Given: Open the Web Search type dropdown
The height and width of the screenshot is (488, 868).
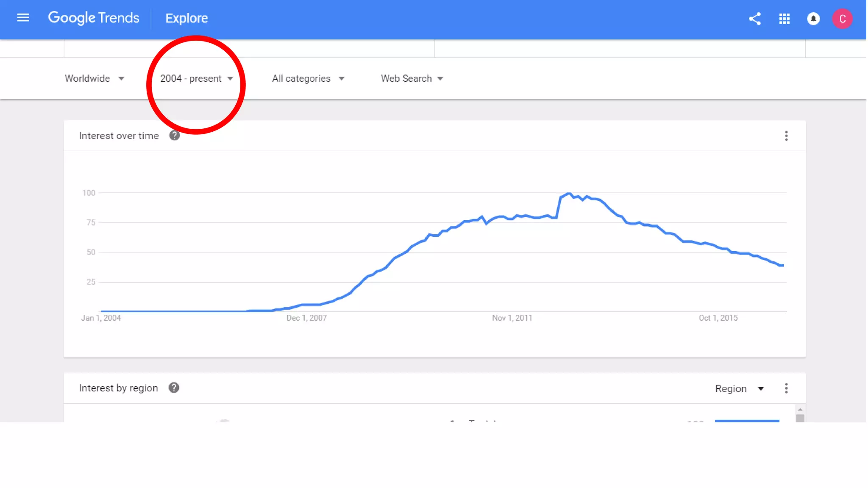Looking at the screenshot, I should pyautogui.click(x=412, y=78).
